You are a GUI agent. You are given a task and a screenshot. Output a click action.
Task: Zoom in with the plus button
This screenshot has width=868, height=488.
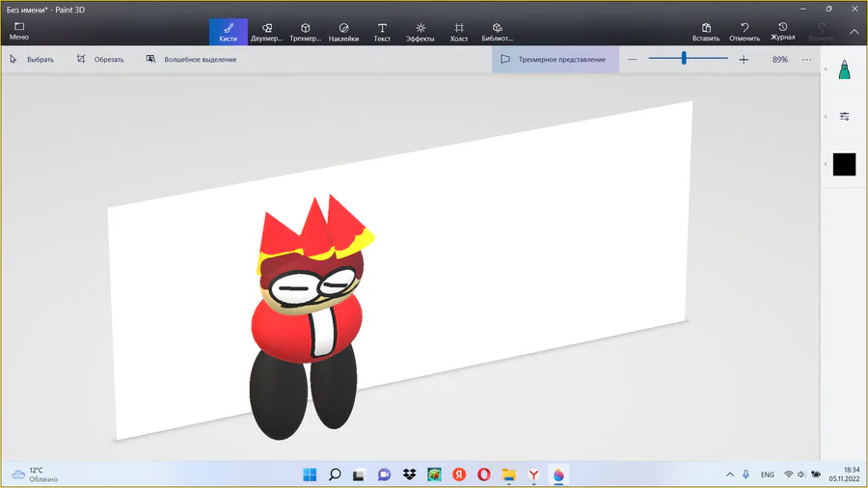pyautogui.click(x=744, y=59)
